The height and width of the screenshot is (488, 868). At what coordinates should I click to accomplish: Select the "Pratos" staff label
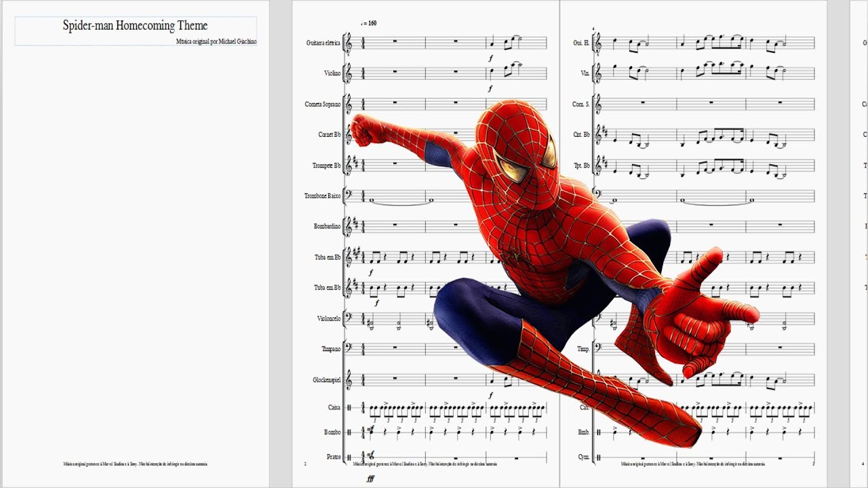pos(334,457)
